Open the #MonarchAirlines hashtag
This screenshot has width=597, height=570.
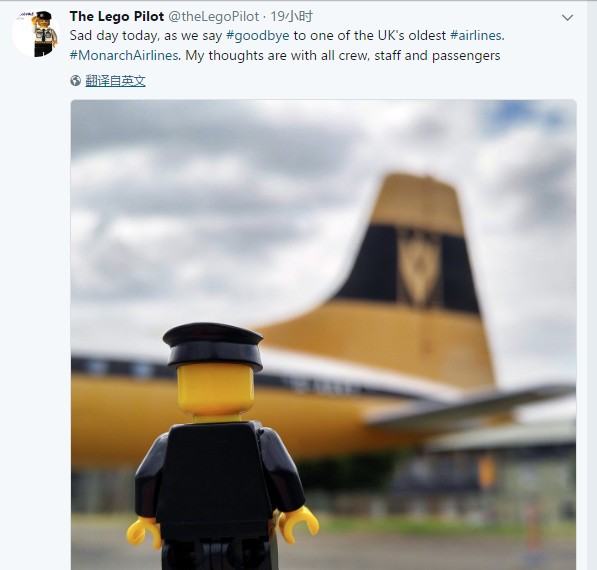[124, 56]
